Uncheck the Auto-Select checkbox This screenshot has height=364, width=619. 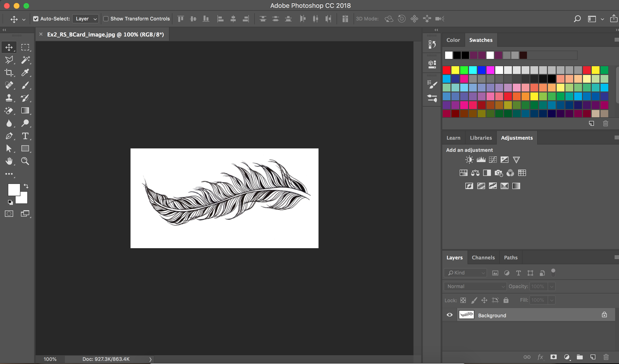pos(36,19)
